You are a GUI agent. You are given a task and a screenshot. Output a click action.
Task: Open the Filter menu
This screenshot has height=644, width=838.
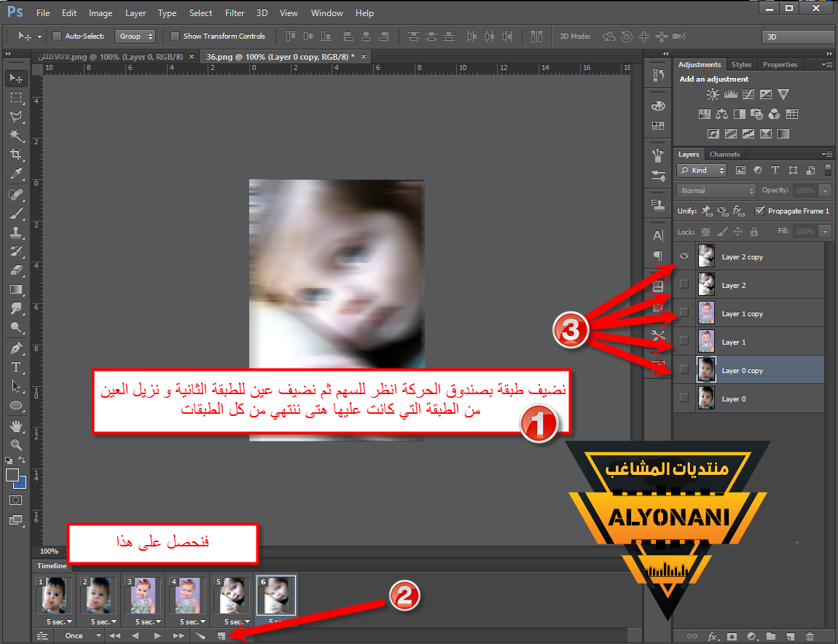(235, 13)
